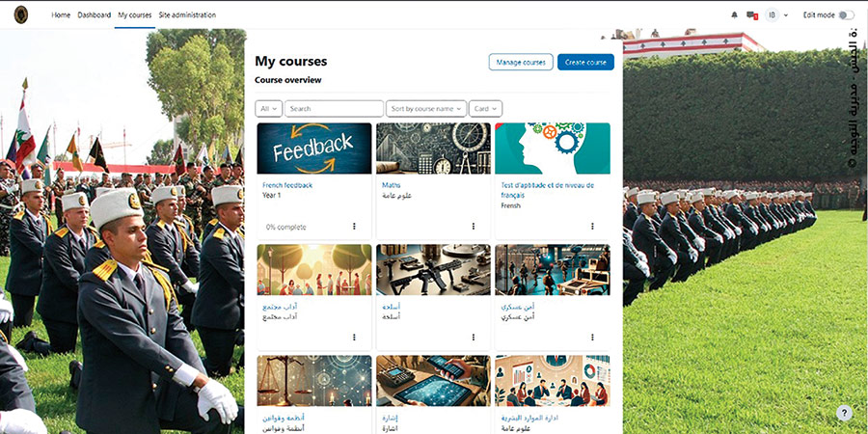
Task: Open three-dot menu on أمن عسكري card
Action: (591, 338)
